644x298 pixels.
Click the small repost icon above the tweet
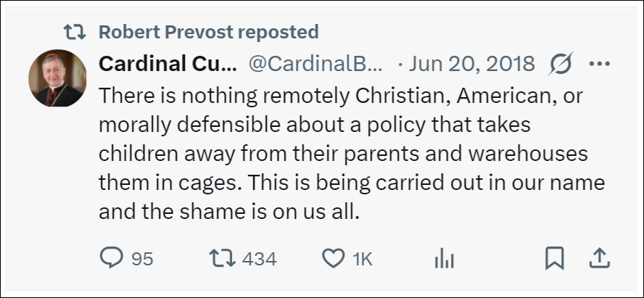(75, 32)
